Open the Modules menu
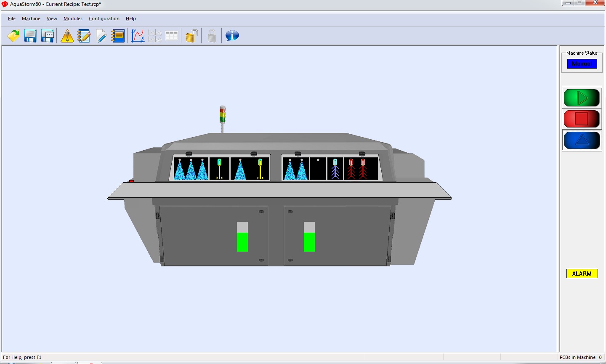The height and width of the screenshot is (364, 606). [x=73, y=19]
